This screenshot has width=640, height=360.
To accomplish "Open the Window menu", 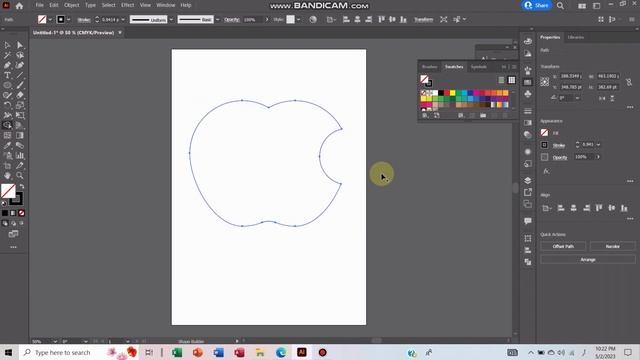I will click(x=165, y=5).
